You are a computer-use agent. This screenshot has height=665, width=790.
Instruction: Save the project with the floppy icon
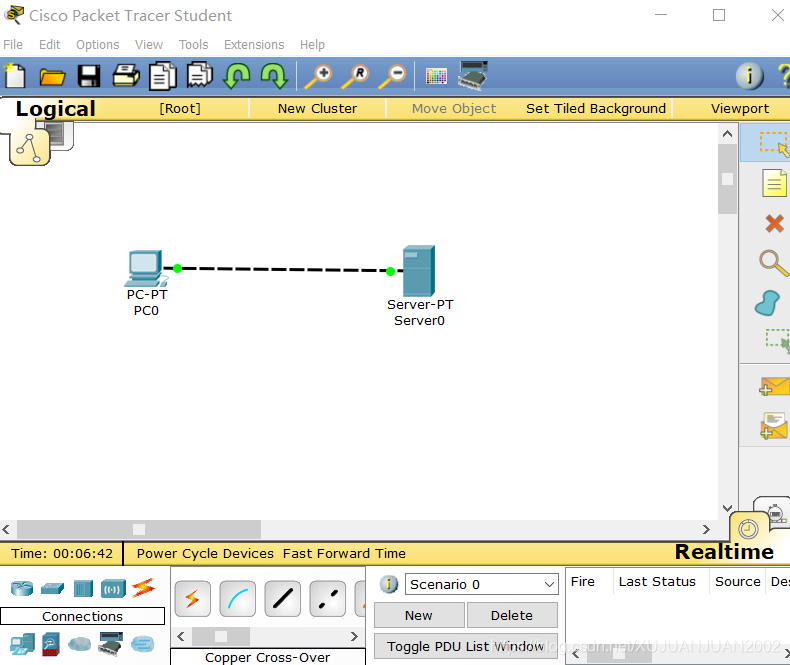(89, 77)
